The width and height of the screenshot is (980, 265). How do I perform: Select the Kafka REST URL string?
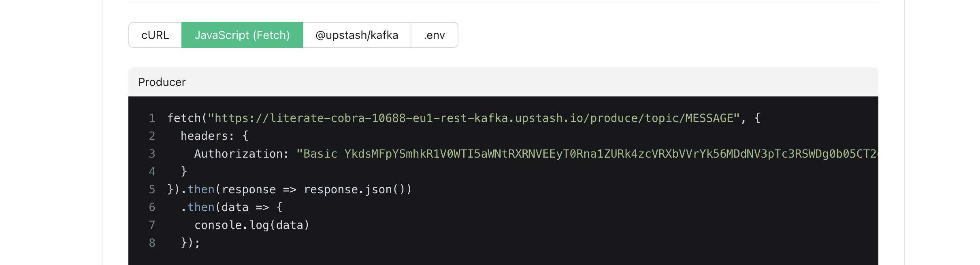(474, 118)
